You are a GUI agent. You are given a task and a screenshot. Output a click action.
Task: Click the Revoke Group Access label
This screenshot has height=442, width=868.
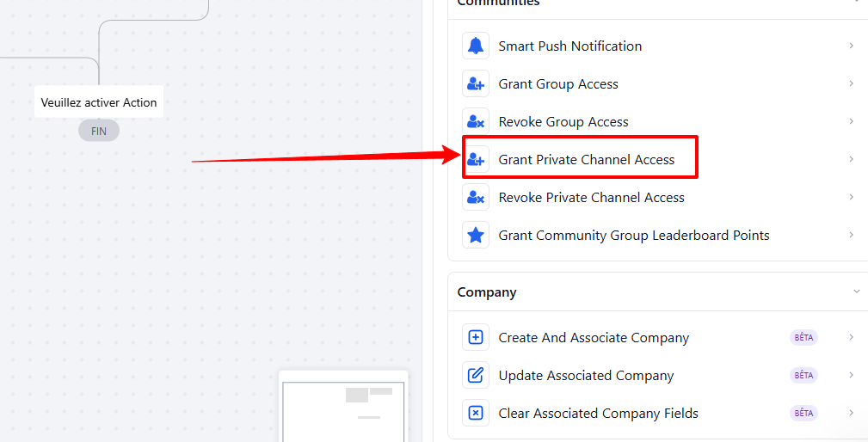coord(563,122)
